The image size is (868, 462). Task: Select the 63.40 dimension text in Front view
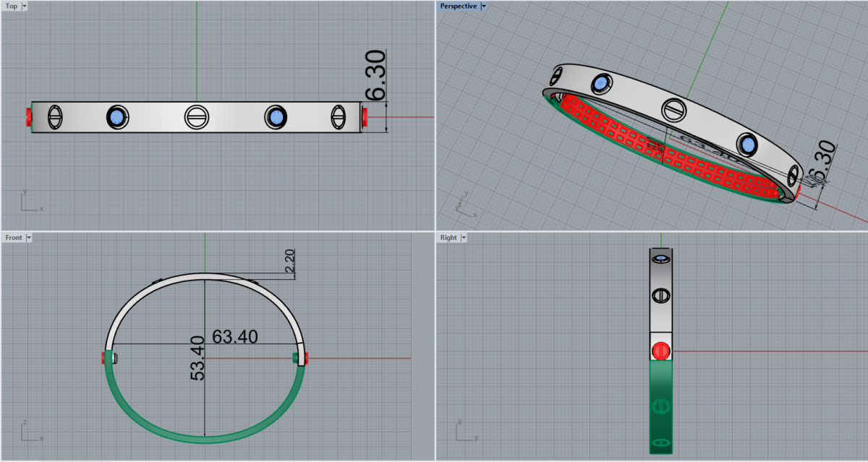pyautogui.click(x=235, y=336)
